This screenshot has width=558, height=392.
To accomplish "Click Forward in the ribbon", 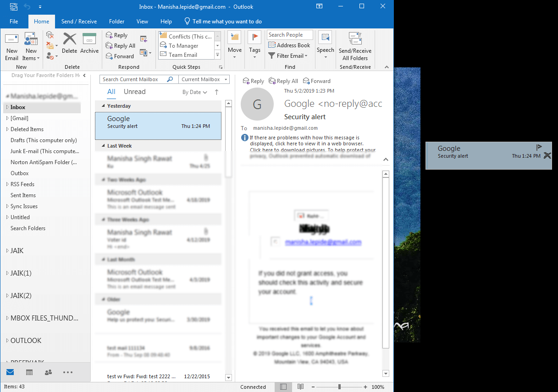I will [120, 56].
